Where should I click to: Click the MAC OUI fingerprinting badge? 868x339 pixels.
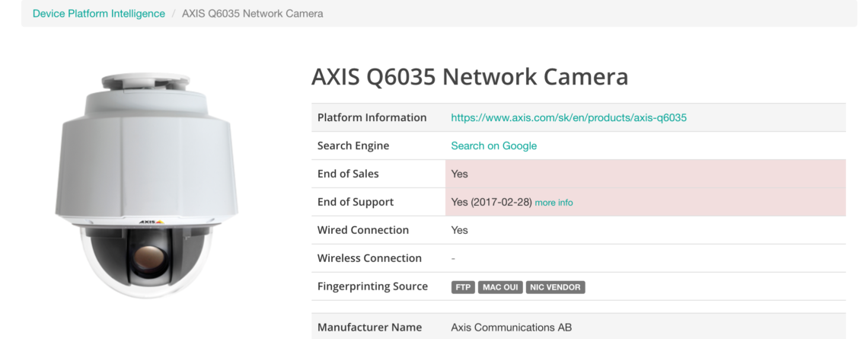(x=500, y=287)
